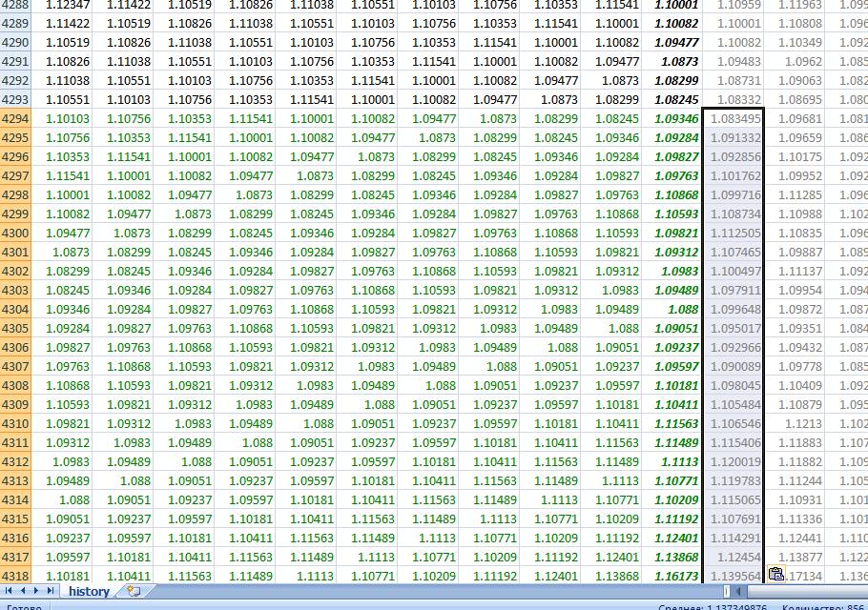This screenshot has height=610, width=868.
Task: Select row header 4317
Action: pyautogui.click(x=16, y=558)
